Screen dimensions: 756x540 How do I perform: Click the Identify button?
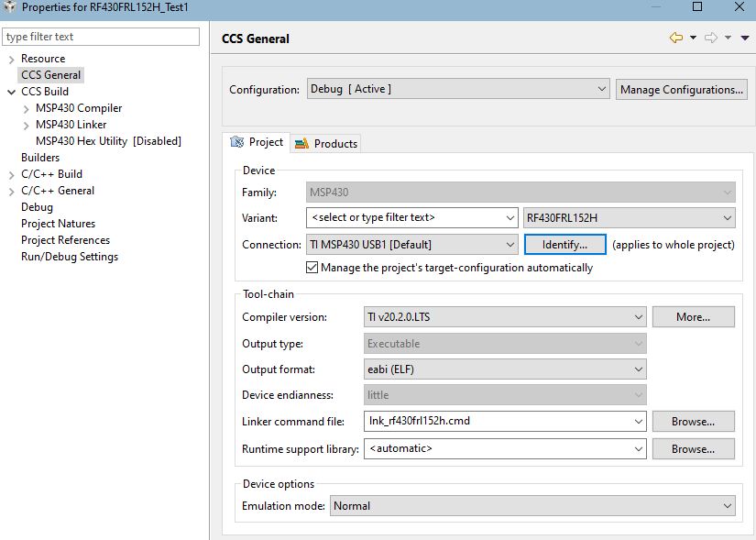[565, 245]
